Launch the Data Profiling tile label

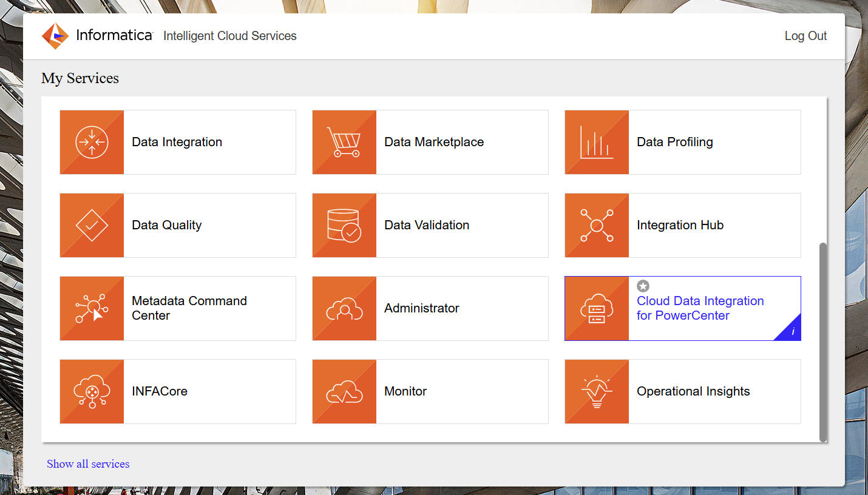(x=675, y=142)
